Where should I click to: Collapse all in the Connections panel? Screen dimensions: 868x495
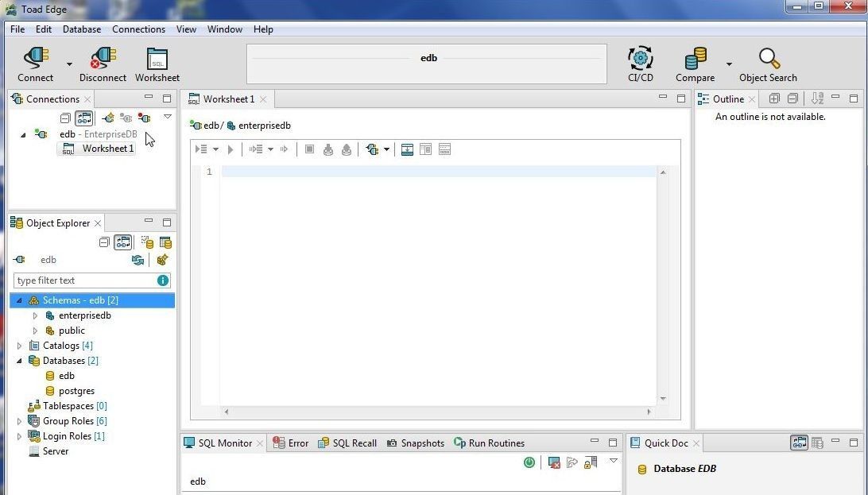(x=65, y=118)
